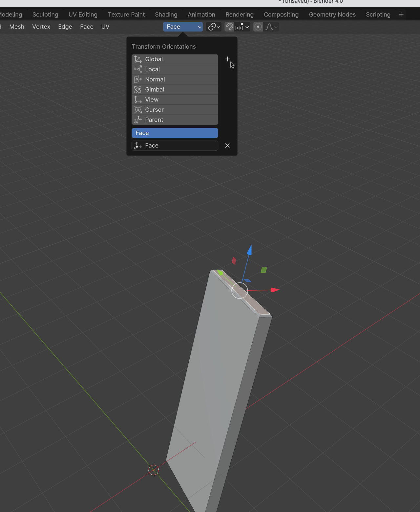Toggle proportional editing in the header
Image resolution: width=420 pixels, height=512 pixels.
coord(258,27)
